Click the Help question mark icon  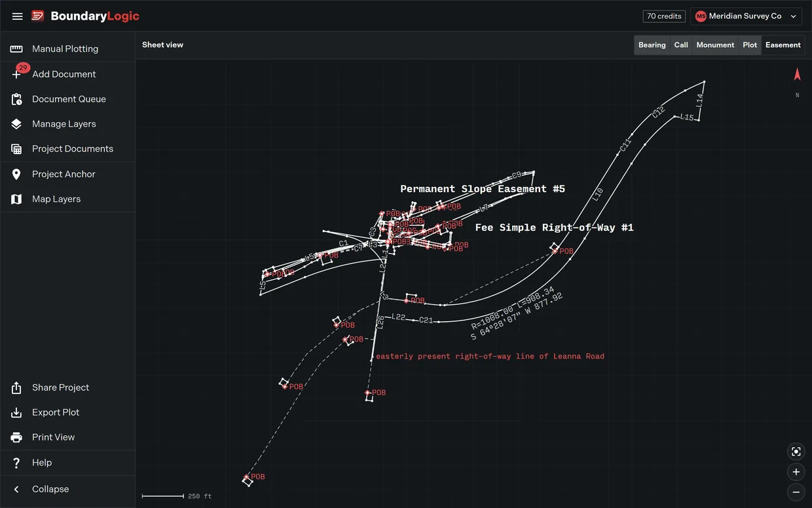[x=16, y=463]
